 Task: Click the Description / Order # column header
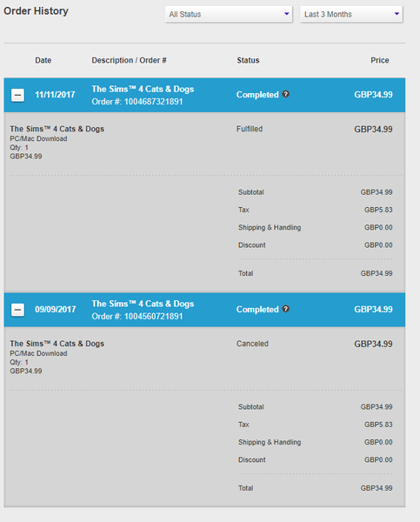click(x=129, y=60)
